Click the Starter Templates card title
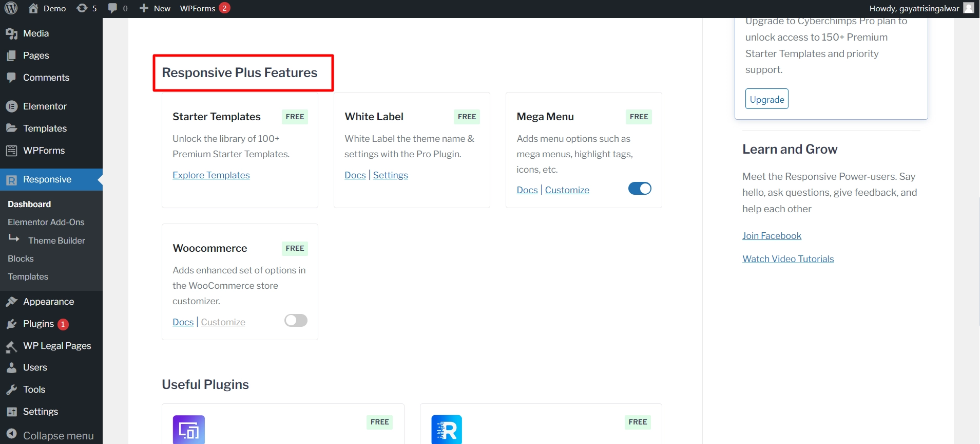 (x=217, y=117)
